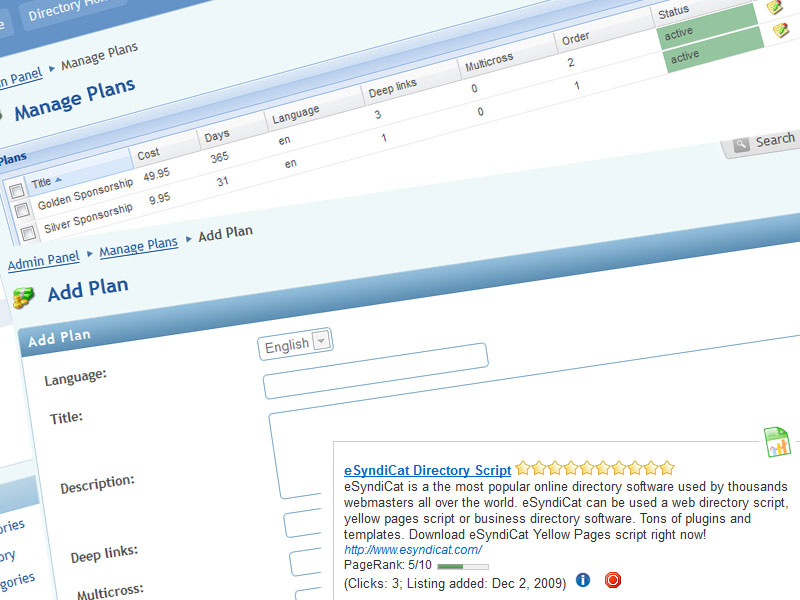The width and height of the screenshot is (800, 600).
Task: Select the Golden Sponsorship plan title
Action: point(85,194)
